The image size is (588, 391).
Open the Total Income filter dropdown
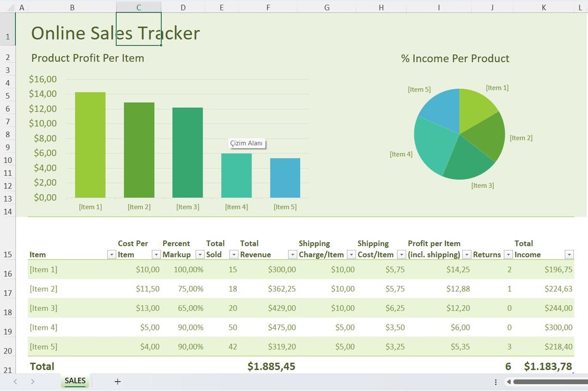pyautogui.click(x=569, y=254)
